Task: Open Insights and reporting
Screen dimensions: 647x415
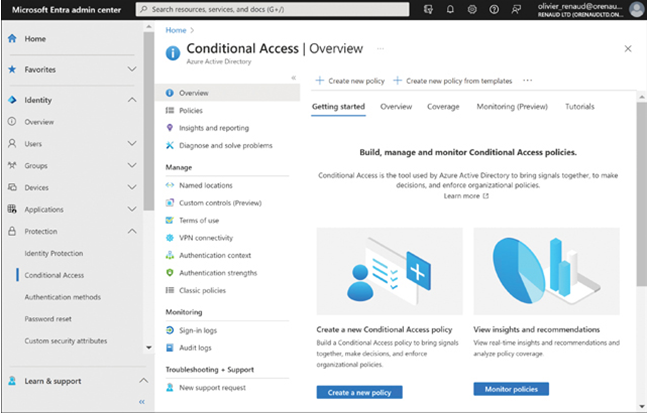Action: coord(214,128)
